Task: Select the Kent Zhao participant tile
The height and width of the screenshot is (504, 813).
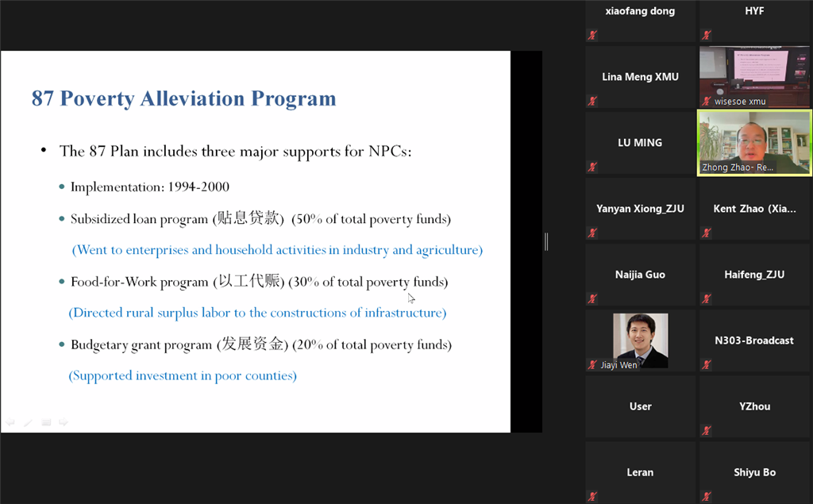Action: (x=754, y=209)
